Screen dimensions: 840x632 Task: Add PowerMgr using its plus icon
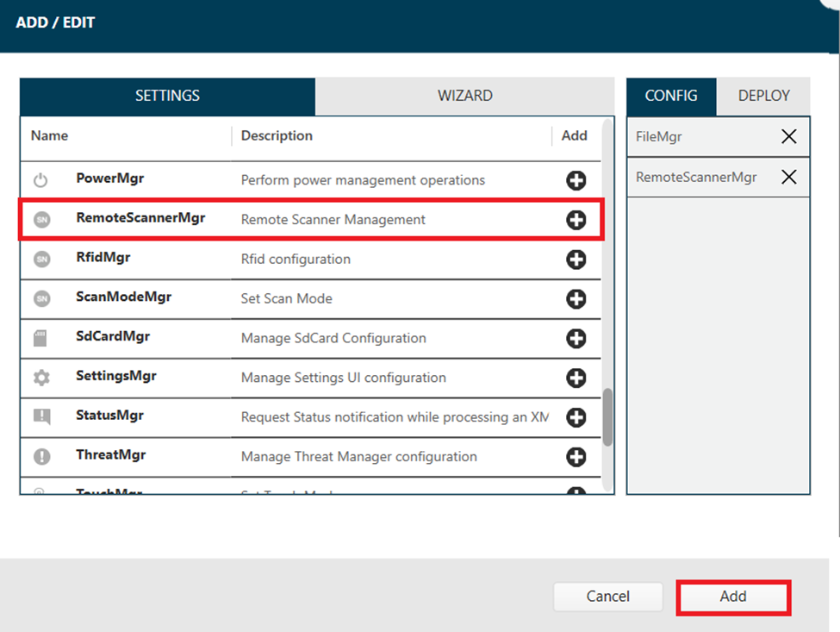[x=576, y=180]
